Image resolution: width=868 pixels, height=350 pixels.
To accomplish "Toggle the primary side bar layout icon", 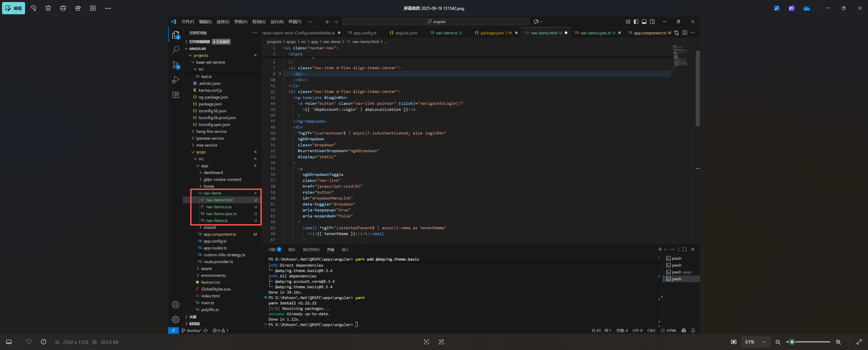I will point(636,22).
